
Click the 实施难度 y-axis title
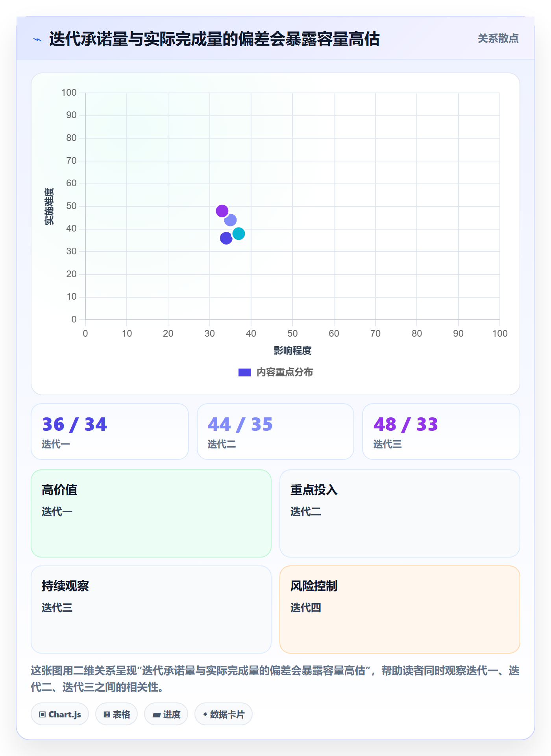pos(49,206)
